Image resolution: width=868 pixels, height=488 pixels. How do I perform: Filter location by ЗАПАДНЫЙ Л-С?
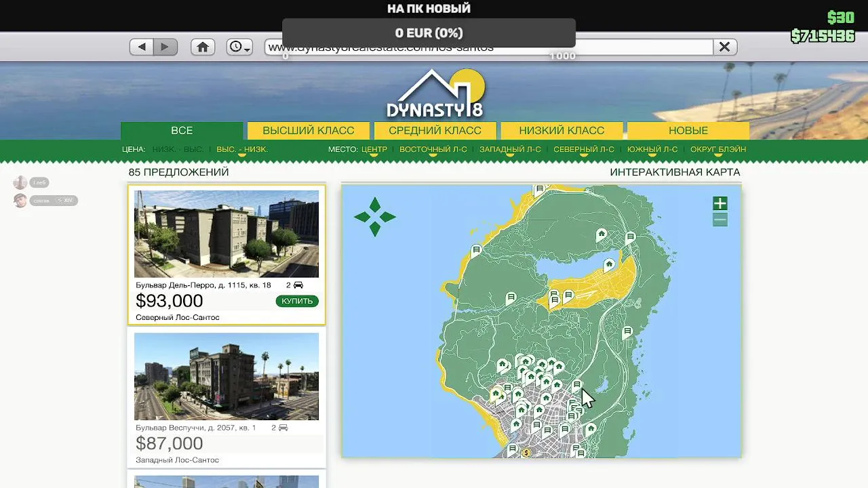coord(510,149)
